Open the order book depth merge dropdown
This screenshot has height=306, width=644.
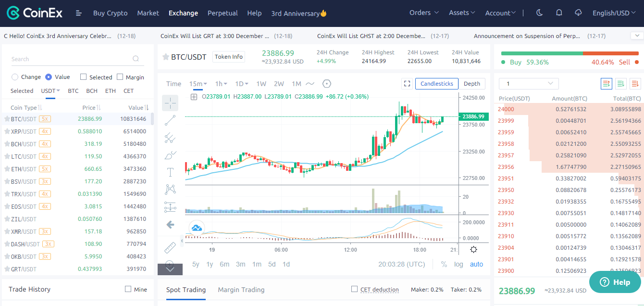[x=529, y=84]
